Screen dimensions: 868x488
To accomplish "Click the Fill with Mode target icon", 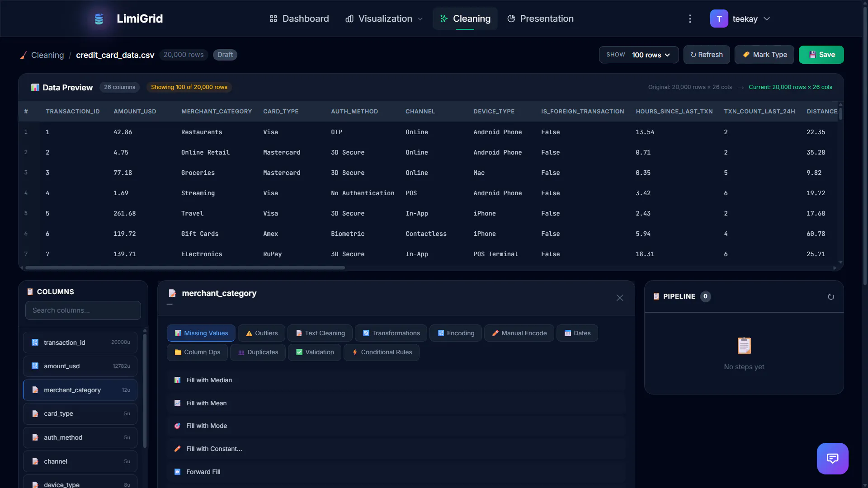I will click(177, 426).
